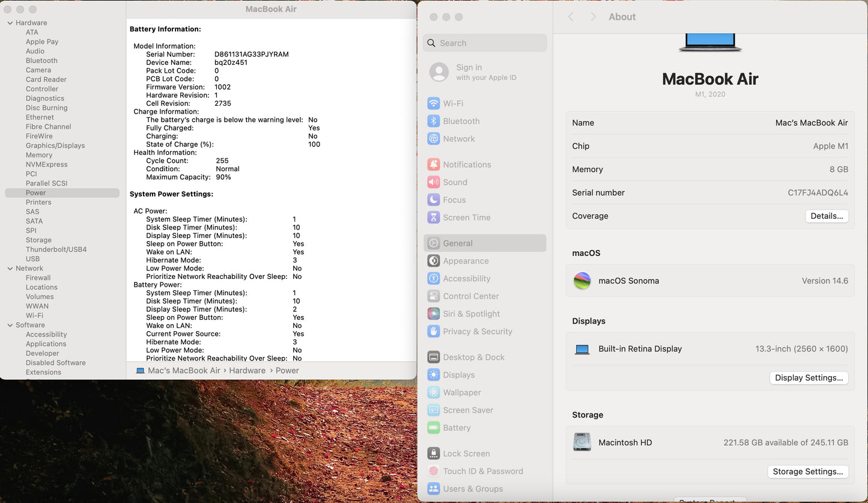Click the Bluetooth icon in settings sidebar
Screen dimensions: 868x503
(433, 121)
